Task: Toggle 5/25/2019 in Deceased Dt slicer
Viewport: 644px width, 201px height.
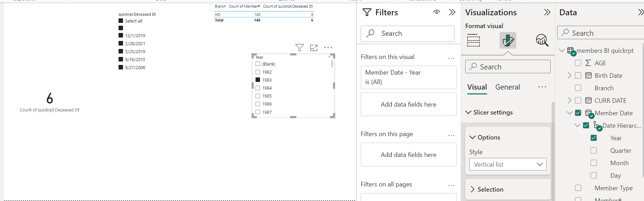Action: (x=121, y=51)
